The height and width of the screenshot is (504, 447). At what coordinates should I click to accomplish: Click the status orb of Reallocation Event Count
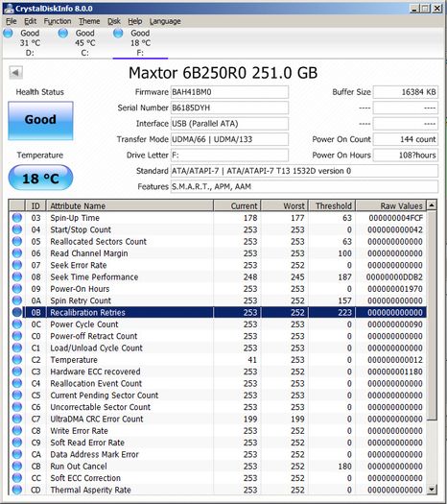click(17, 383)
